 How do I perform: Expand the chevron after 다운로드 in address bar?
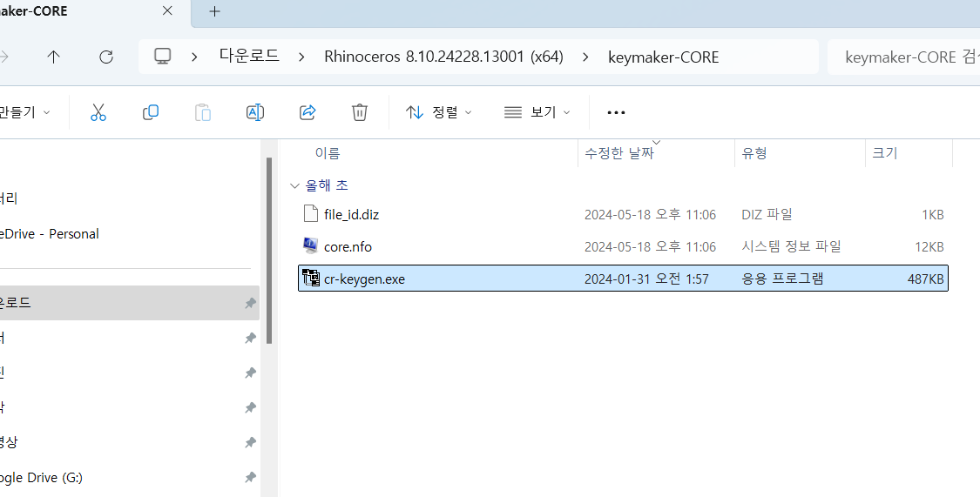tap(302, 57)
